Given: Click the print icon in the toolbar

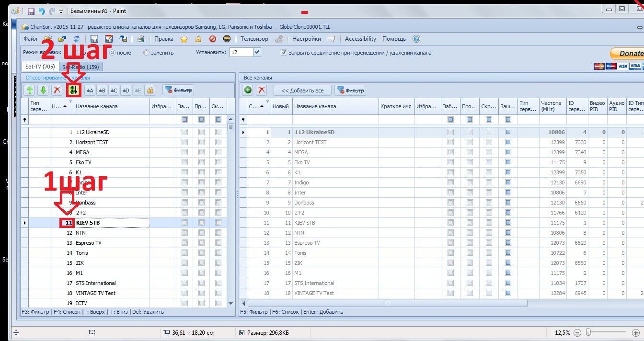Looking at the screenshot, I should click(x=141, y=39).
